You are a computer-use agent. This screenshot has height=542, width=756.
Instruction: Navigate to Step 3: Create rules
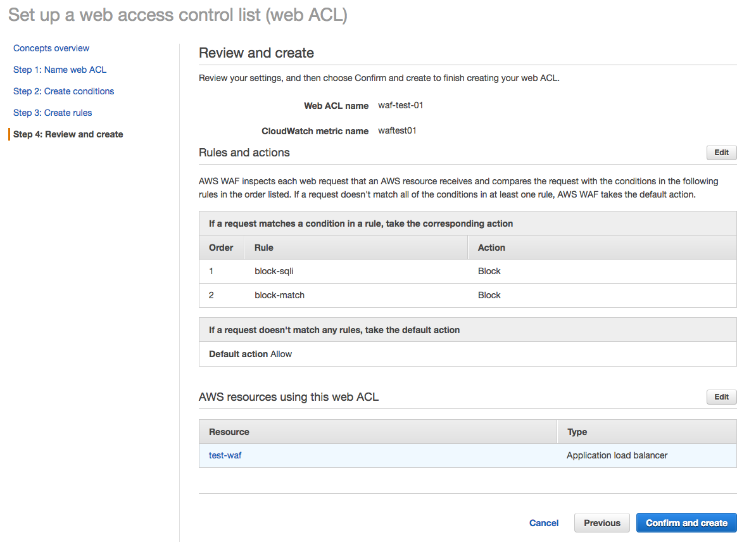pyautogui.click(x=53, y=113)
